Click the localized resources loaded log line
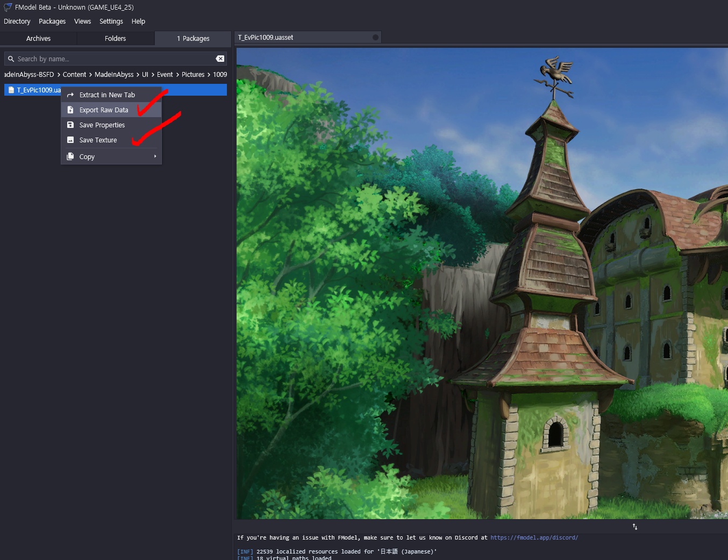The height and width of the screenshot is (560, 728). (337, 551)
